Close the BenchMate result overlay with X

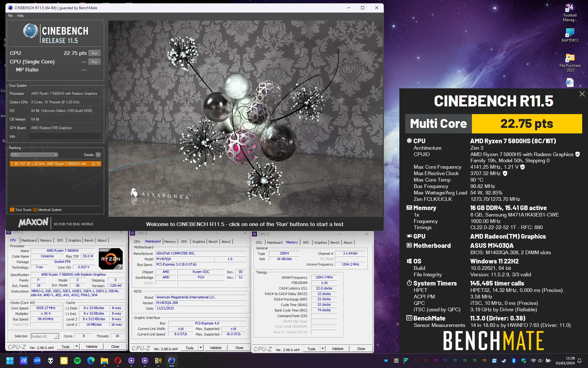click(x=582, y=94)
